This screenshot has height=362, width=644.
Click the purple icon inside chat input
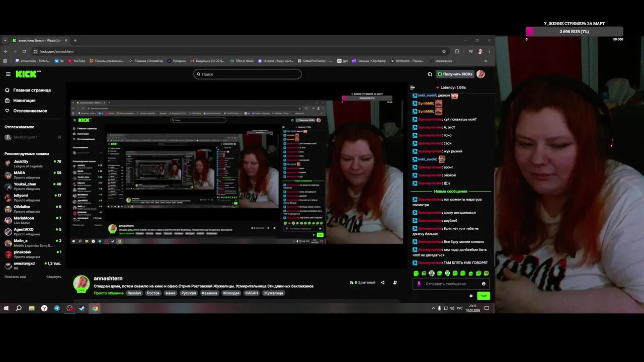tap(419, 284)
